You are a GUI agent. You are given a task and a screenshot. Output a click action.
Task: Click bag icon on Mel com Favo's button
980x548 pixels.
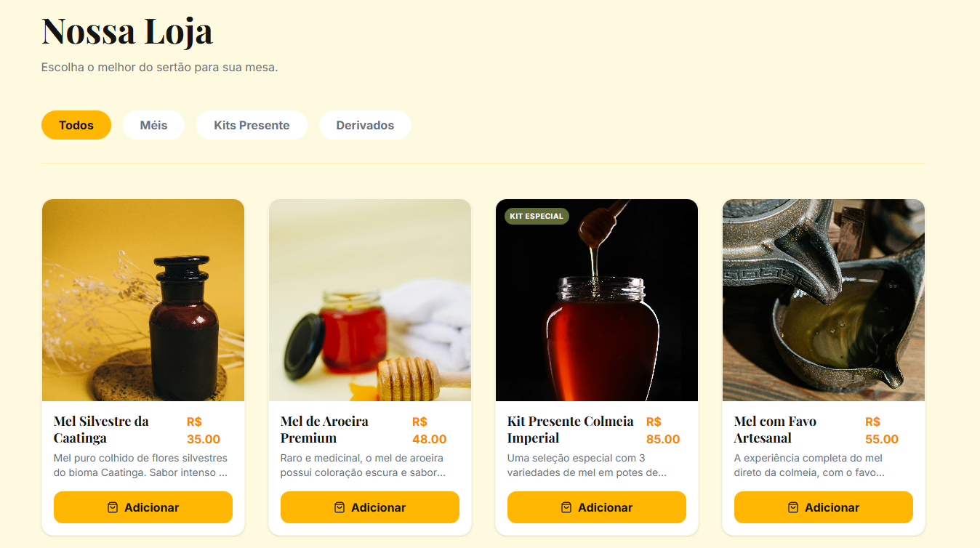[793, 507]
